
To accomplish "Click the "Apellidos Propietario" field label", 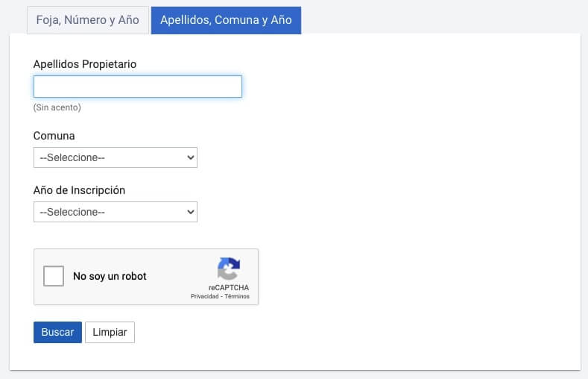I will (85, 64).
